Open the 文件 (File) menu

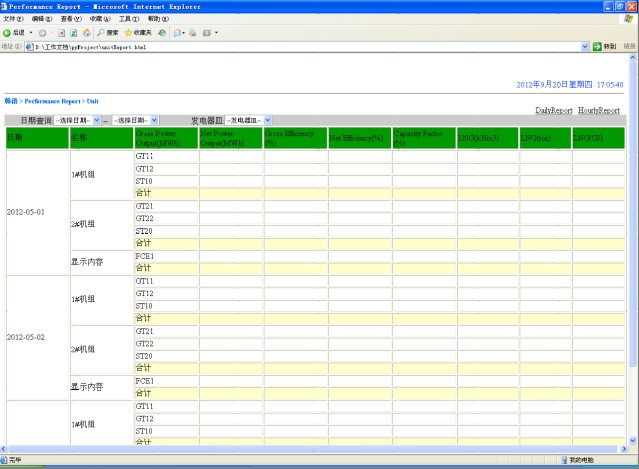coord(13,19)
